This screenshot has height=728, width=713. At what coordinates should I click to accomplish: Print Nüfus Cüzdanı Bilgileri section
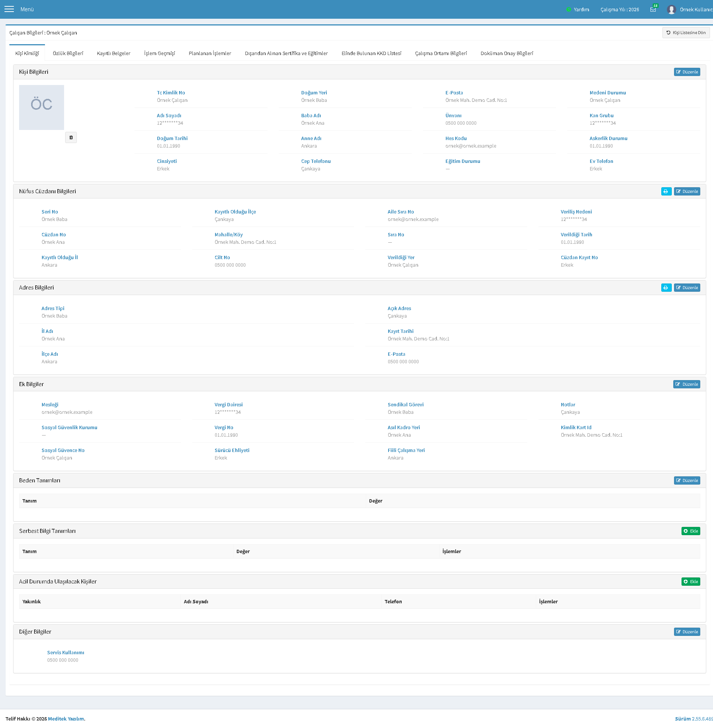coord(666,191)
